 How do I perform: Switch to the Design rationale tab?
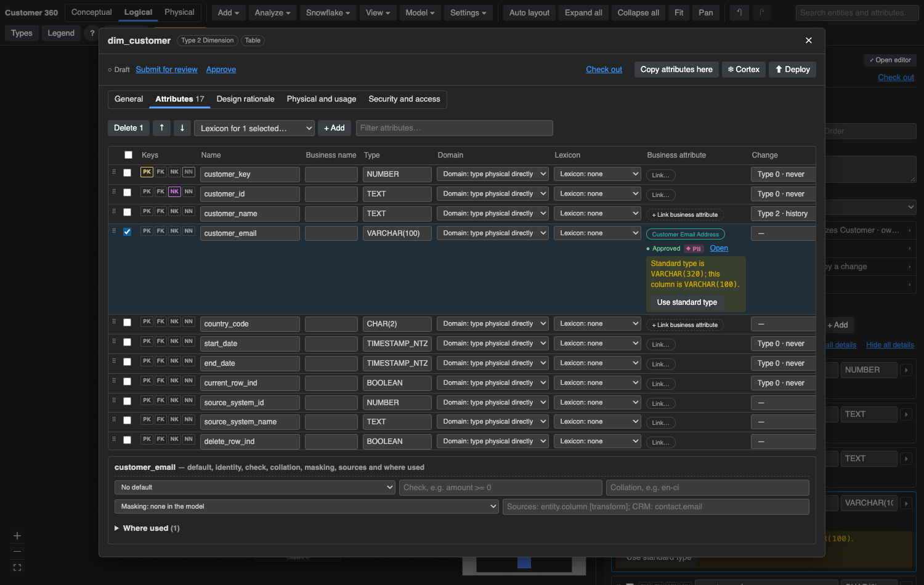pos(245,99)
